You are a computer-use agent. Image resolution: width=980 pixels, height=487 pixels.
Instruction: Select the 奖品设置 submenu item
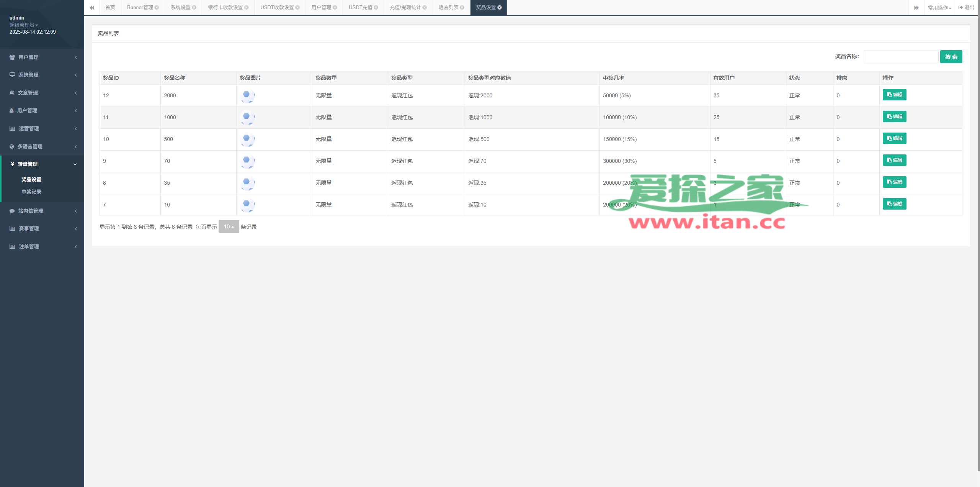coord(31,179)
